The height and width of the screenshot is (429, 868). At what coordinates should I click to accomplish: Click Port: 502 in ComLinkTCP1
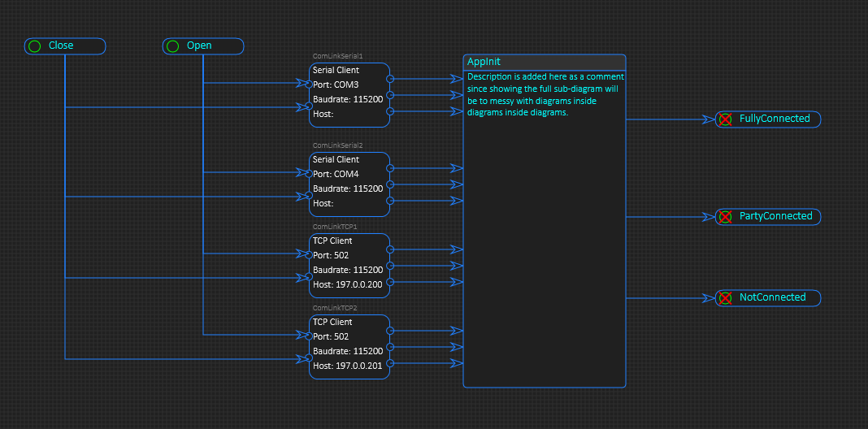coord(331,255)
